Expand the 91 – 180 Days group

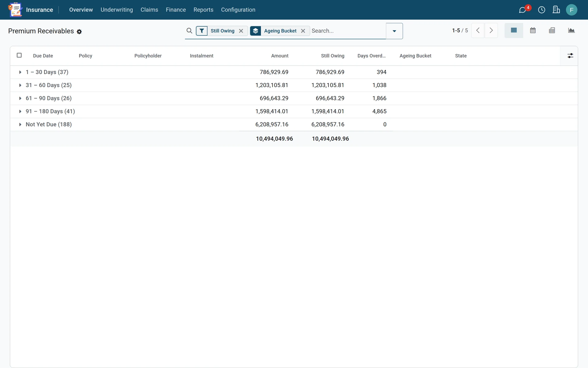(x=20, y=111)
